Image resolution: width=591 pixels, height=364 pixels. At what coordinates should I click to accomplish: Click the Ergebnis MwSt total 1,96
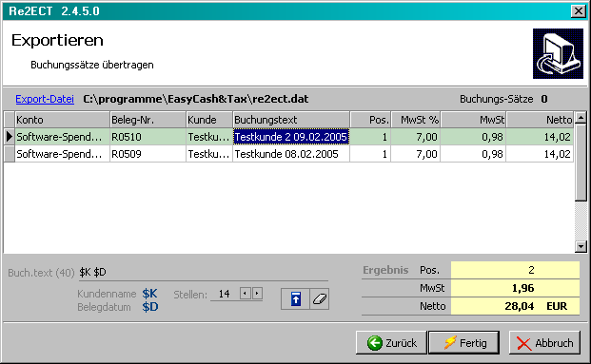pyautogui.click(x=522, y=288)
